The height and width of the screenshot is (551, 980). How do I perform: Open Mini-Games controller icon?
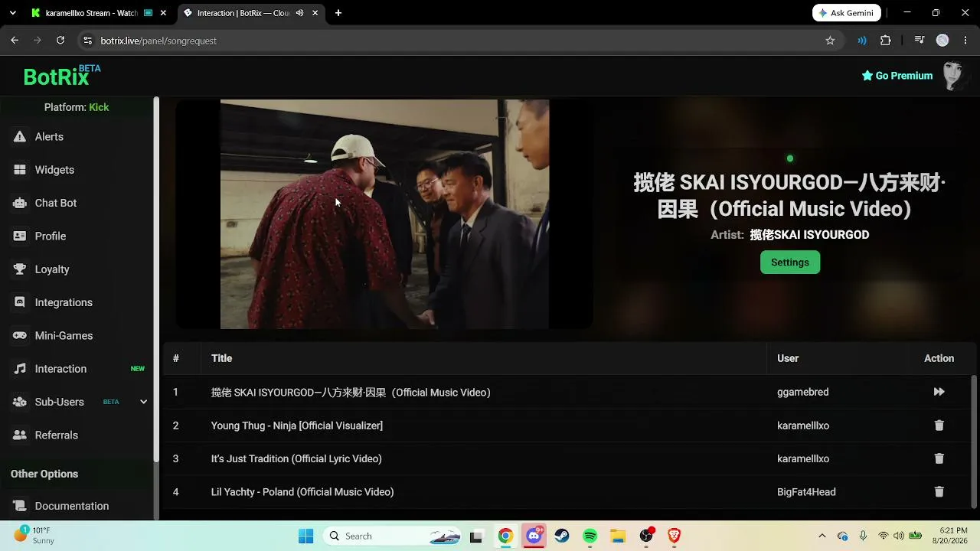click(20, 336)
